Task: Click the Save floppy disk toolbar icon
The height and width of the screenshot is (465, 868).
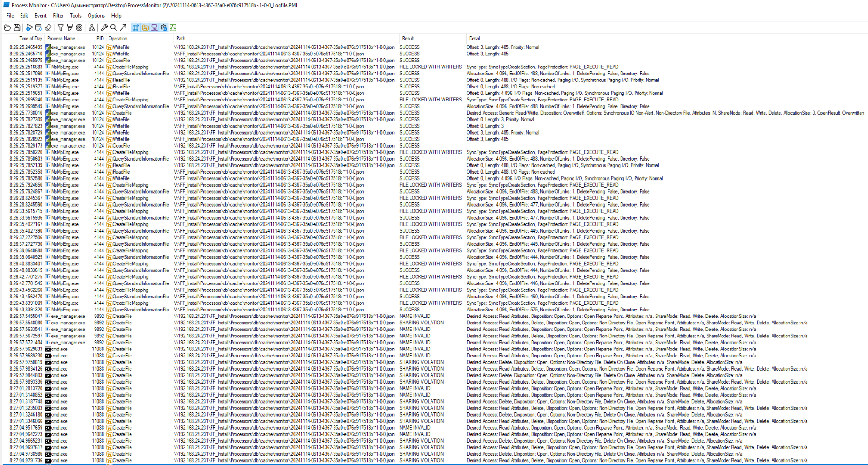Action: tap(17, 27)
